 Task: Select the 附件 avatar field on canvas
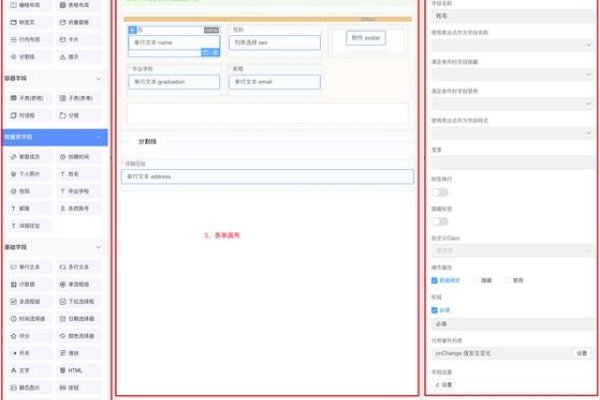(366, 38)
